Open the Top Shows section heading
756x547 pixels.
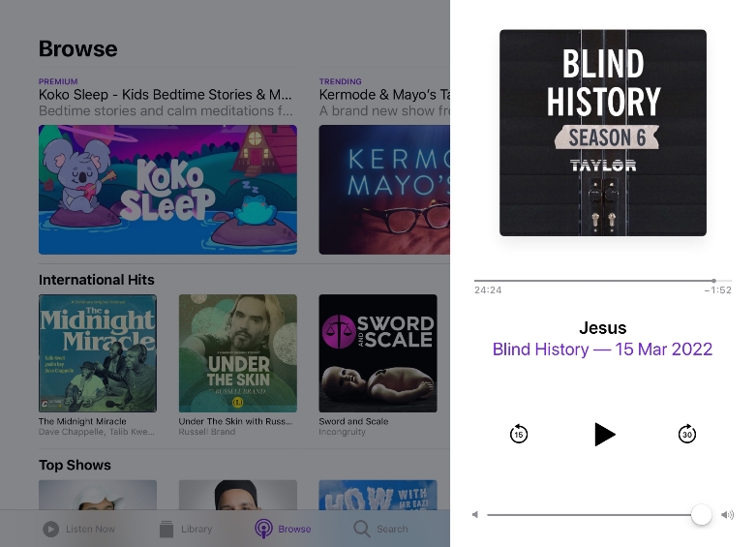pos(75,465)
